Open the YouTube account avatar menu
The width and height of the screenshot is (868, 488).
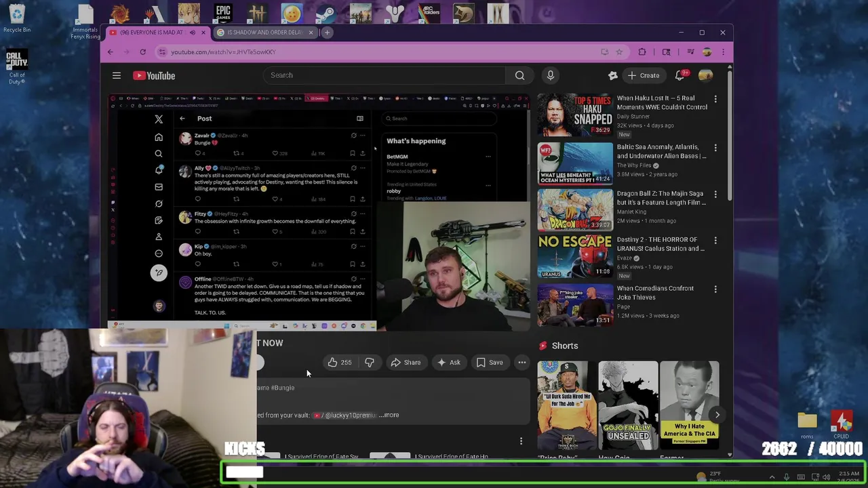pos(705,75)
